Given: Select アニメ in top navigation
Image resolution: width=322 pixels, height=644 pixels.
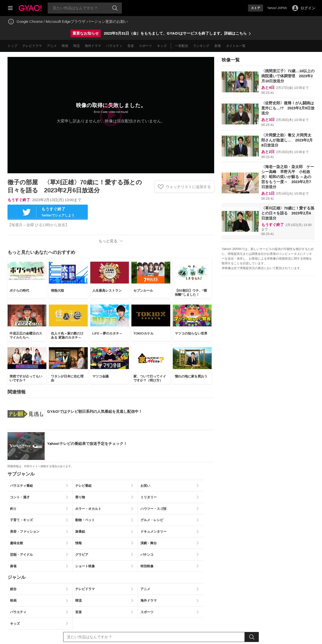Looking at the screenshot, I should pyautogui.click(x=52, y=46).
